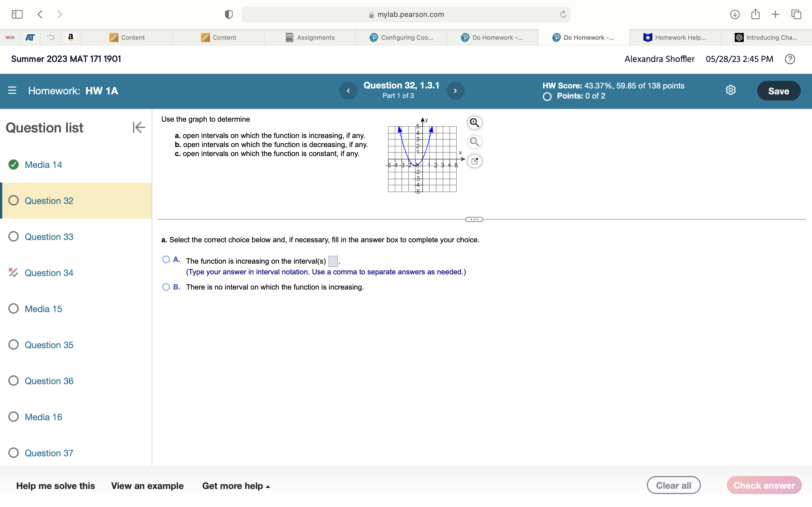Click the downloads icon in the browser toolbar

734,14
